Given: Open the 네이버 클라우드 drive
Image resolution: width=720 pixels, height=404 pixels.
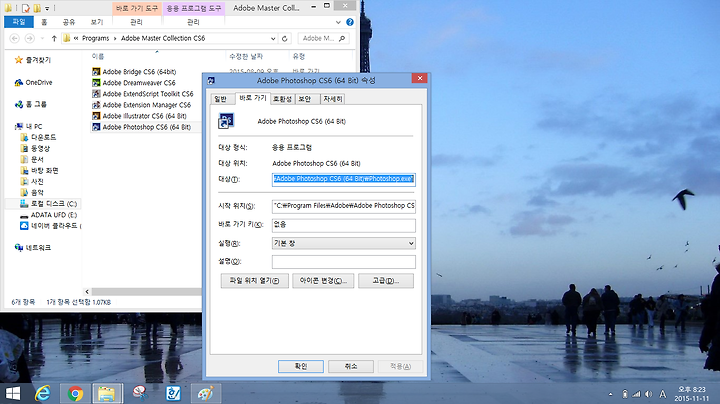Looking at the screenshot, I should 51,225.
